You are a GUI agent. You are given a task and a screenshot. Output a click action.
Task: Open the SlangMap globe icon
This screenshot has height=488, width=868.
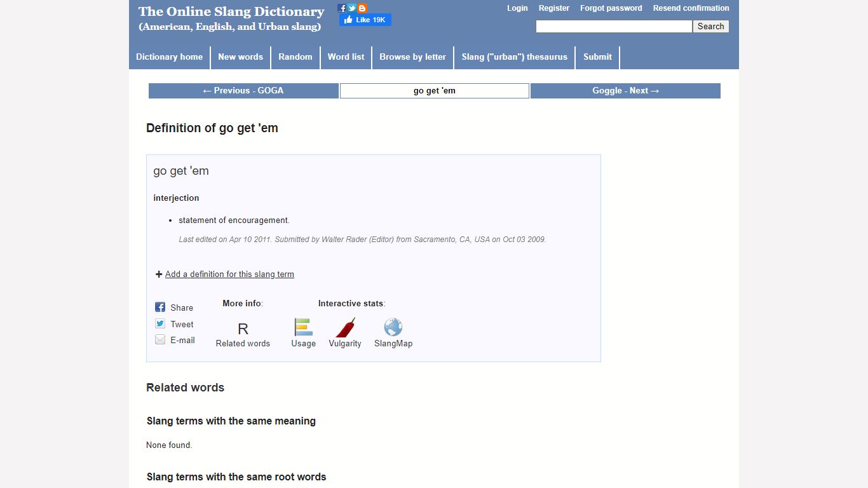point(393,327)
